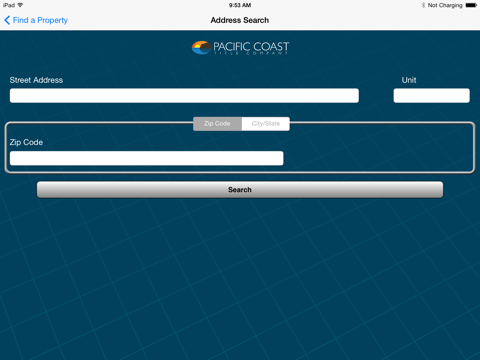Select the Zip Code segment tab
This screenshot has height=360, width=480.
click(x=217, y=124)
